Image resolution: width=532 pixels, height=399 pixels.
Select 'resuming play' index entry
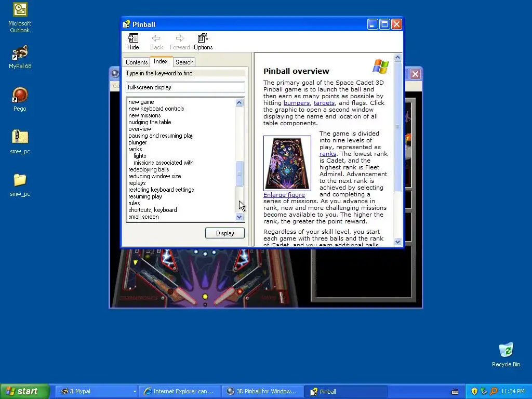point(145,196)
